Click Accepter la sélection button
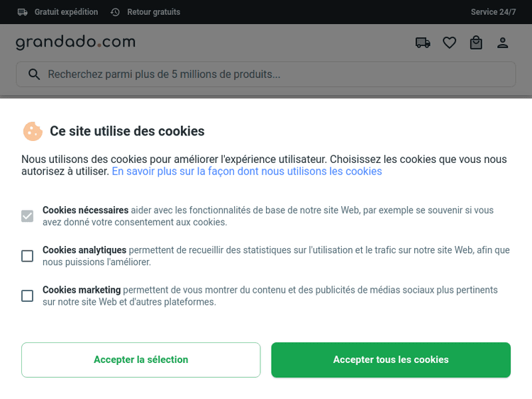Viewport: 532px width, 399px height. click(x=140, y=360)
